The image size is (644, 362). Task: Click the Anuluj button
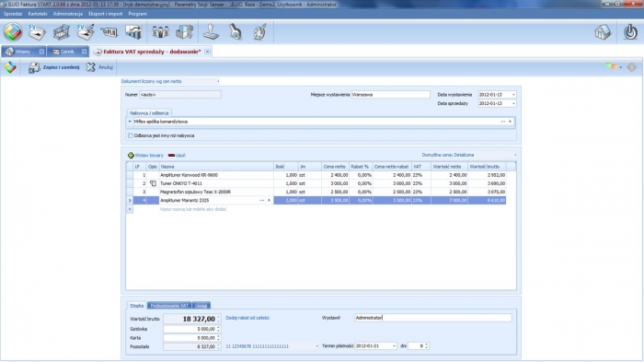[x=99, y=67]
